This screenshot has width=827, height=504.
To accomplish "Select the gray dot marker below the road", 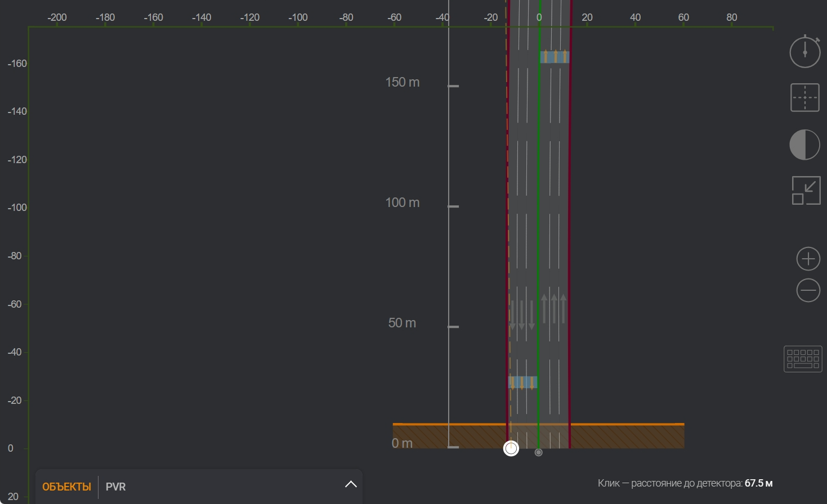I will (538, 452).
